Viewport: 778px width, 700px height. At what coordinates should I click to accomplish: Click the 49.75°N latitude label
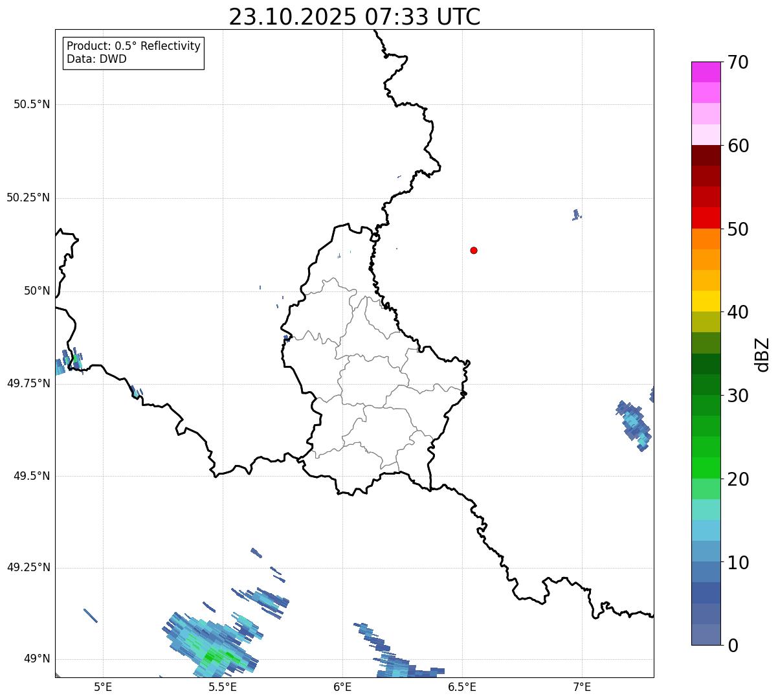(28, 383)
